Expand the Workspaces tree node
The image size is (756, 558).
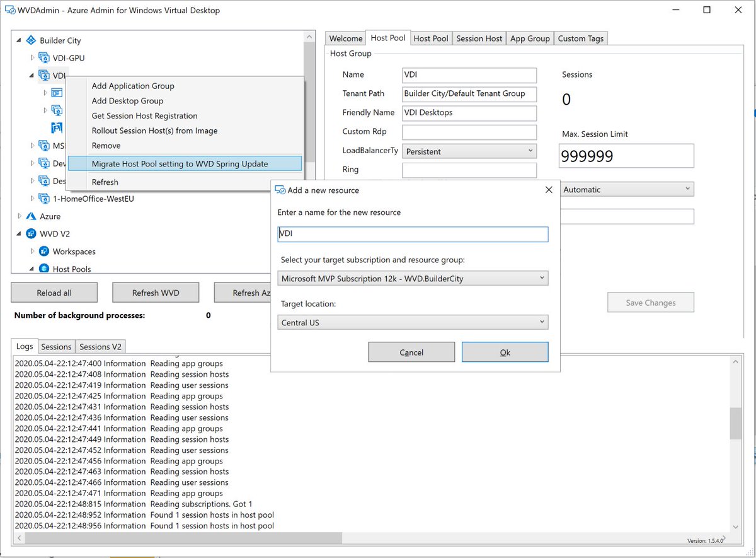tap(32, 251)
